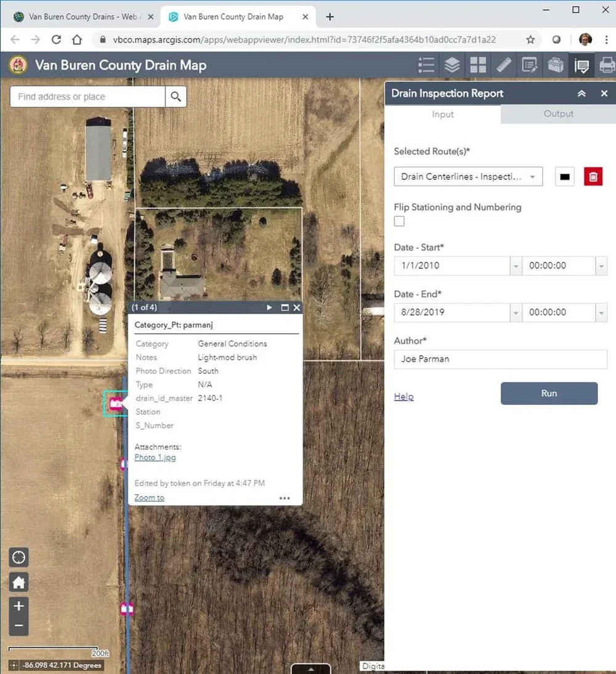Select the Measurement ruler tool

tap(504, 65)
